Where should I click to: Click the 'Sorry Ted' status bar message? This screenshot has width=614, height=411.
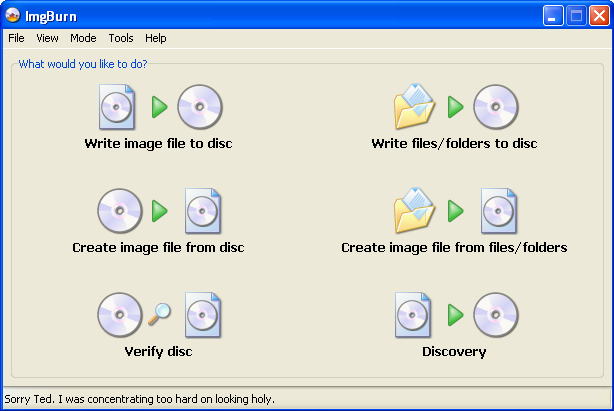(139, 399)
